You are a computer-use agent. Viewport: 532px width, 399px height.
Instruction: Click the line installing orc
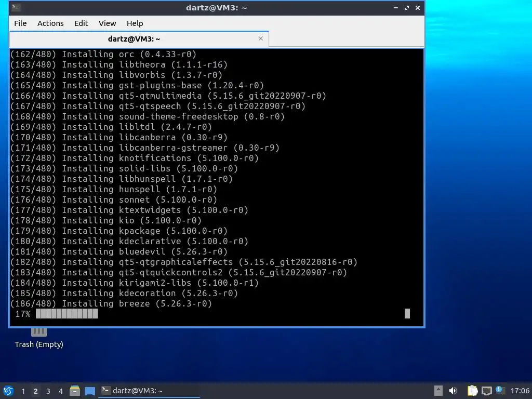(x=103, y=54)
